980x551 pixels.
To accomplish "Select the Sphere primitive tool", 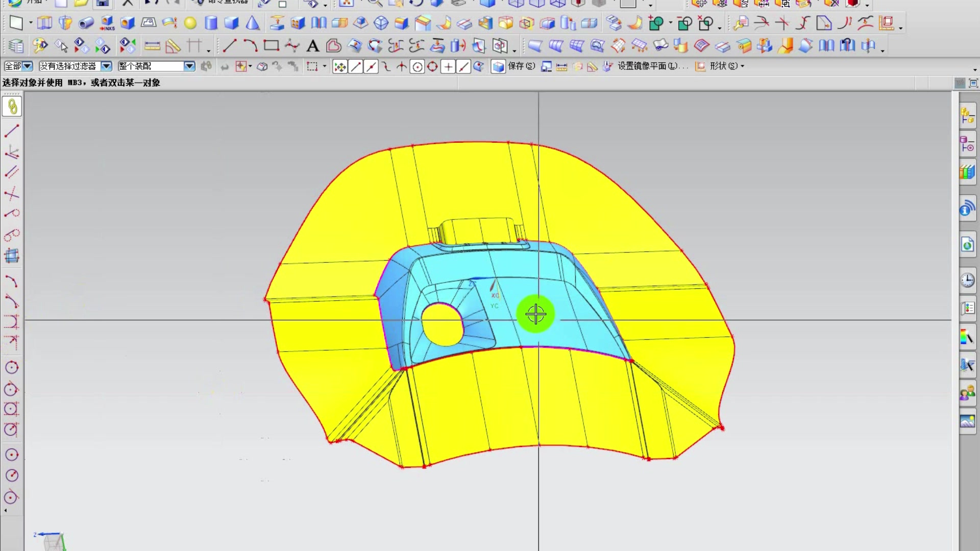I will [x=190, y=23].
